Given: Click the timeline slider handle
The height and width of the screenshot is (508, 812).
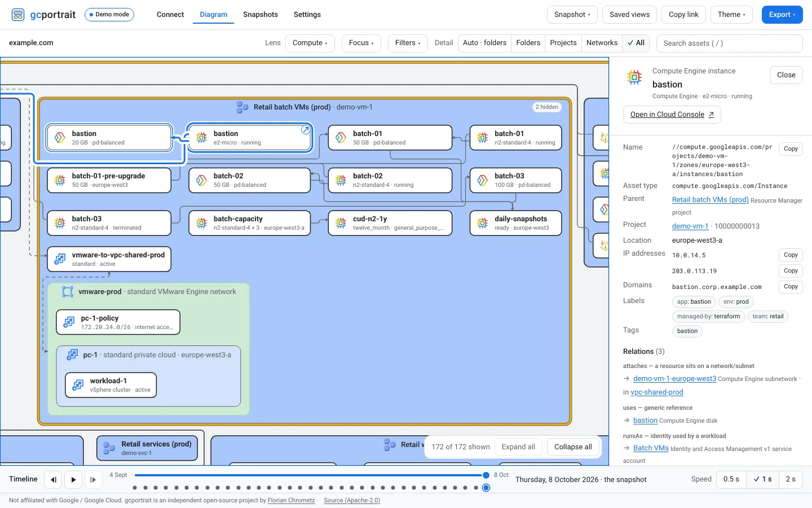Looking at the screenshot, I should pos(486,475).
